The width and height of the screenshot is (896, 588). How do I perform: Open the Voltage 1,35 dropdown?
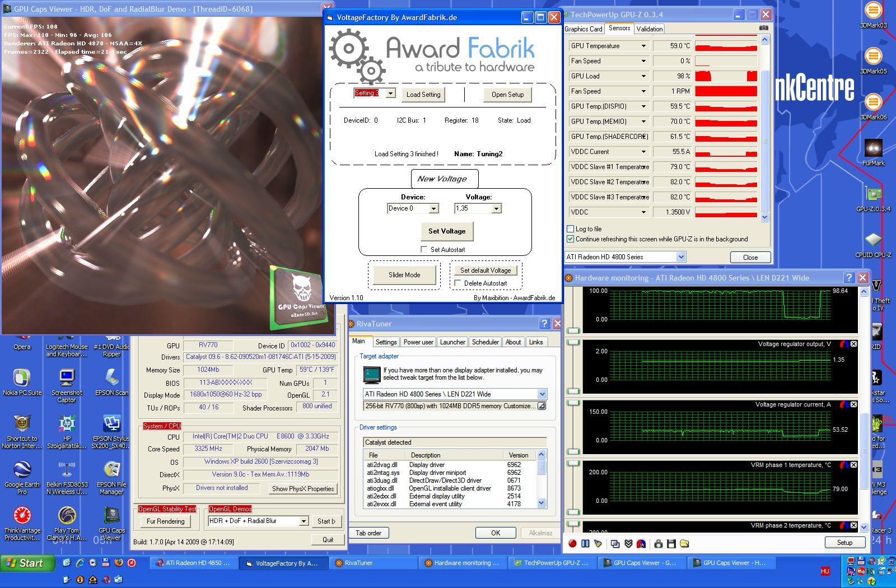pyautogui.click(x=496, y=208)
